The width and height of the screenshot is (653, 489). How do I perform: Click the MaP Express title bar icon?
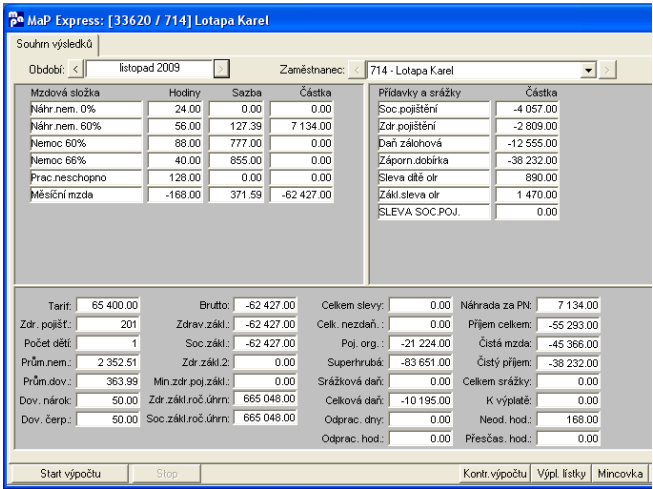click(x=17, y=20)
